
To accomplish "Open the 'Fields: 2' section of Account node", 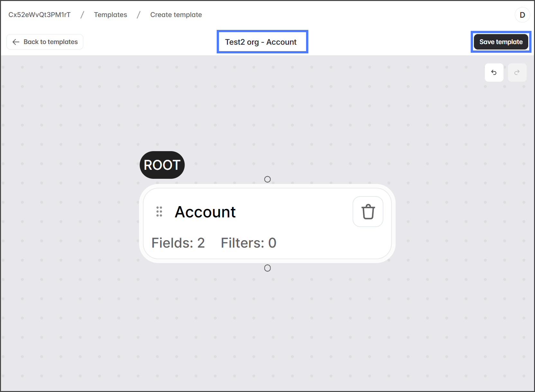I will point(178,243).
